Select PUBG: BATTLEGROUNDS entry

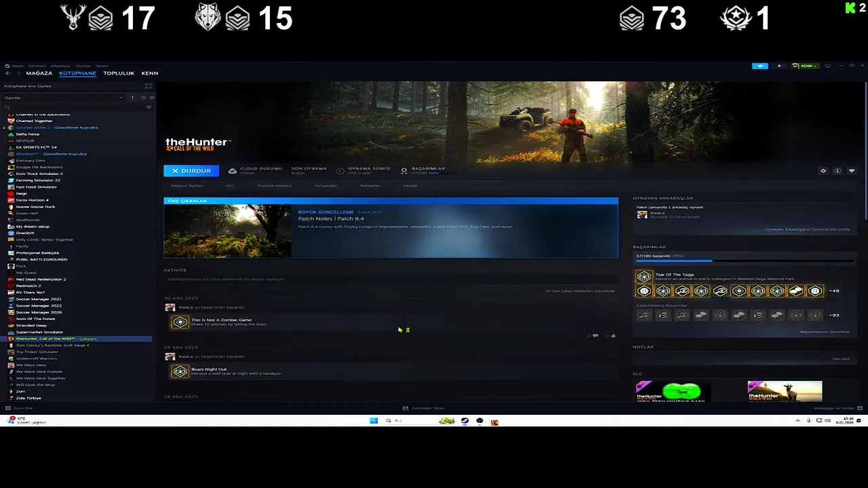(41, 260)
